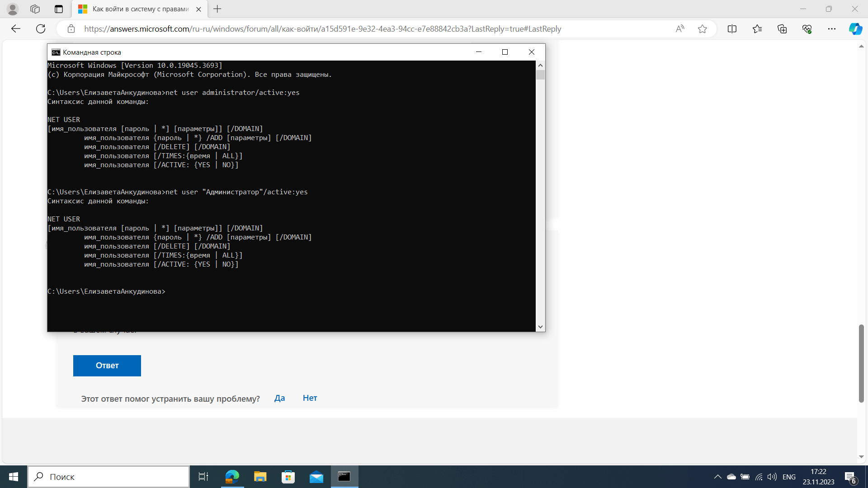The height and width of the screenshot is (488, 868).
Task: Open a new browser tab
Action: pyautogui.click(x=217, y=9)
